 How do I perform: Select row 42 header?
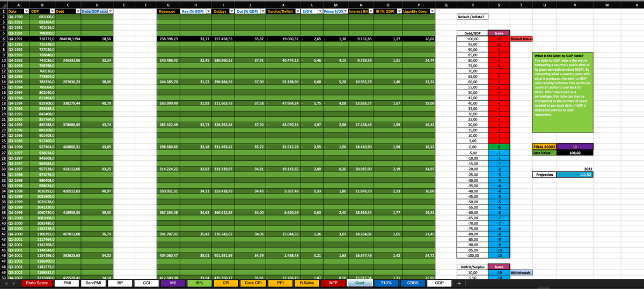pos(3,234)
